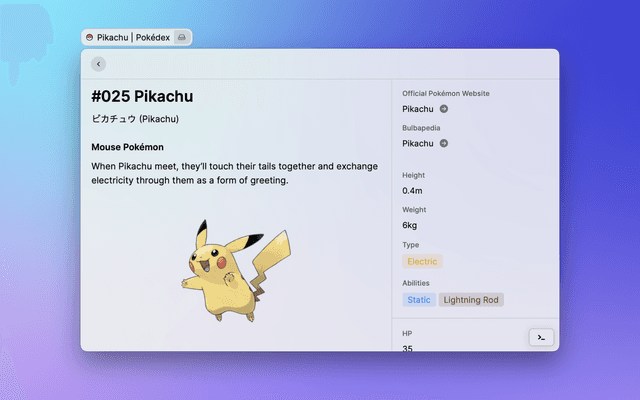Open arrow icon next to Bulbapedia Pikachu

(444, 143)
